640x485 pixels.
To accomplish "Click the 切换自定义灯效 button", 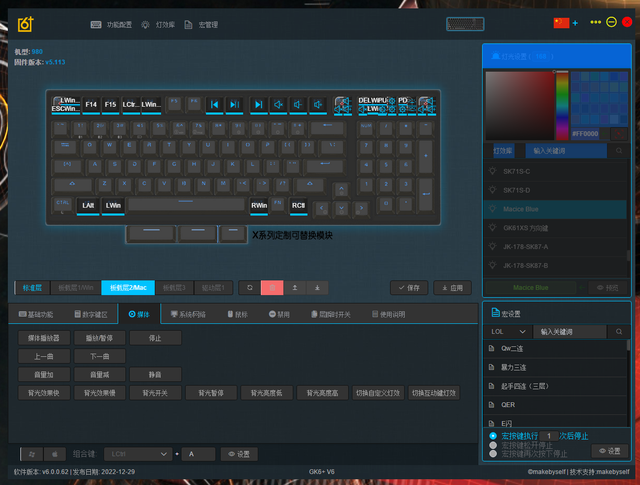I will pos(378,393).
